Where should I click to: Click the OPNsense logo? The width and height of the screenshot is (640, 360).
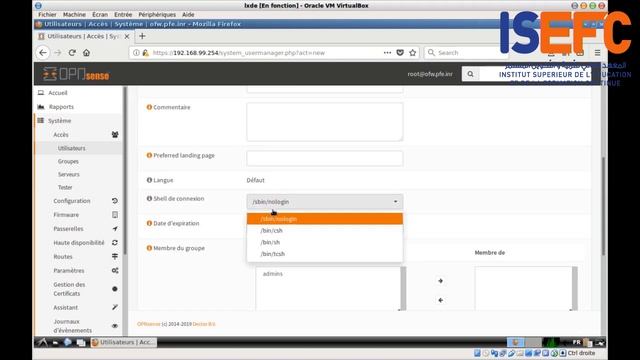76,74
